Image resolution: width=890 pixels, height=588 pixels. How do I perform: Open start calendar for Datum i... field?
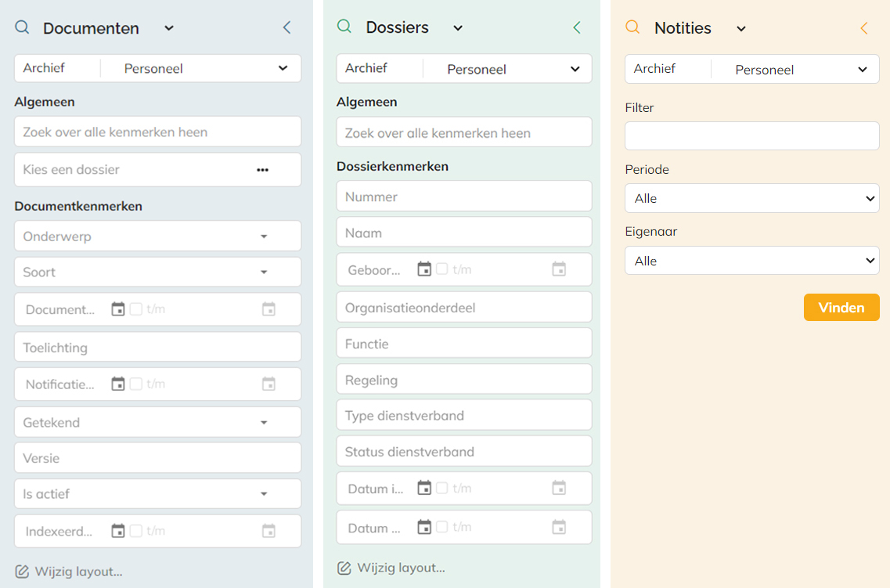pos(424,488)
